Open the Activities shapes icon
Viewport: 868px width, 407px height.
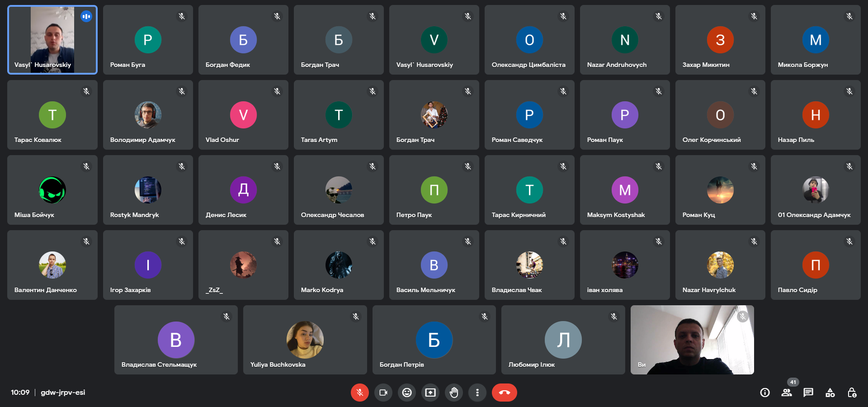[x=830, y=393]
